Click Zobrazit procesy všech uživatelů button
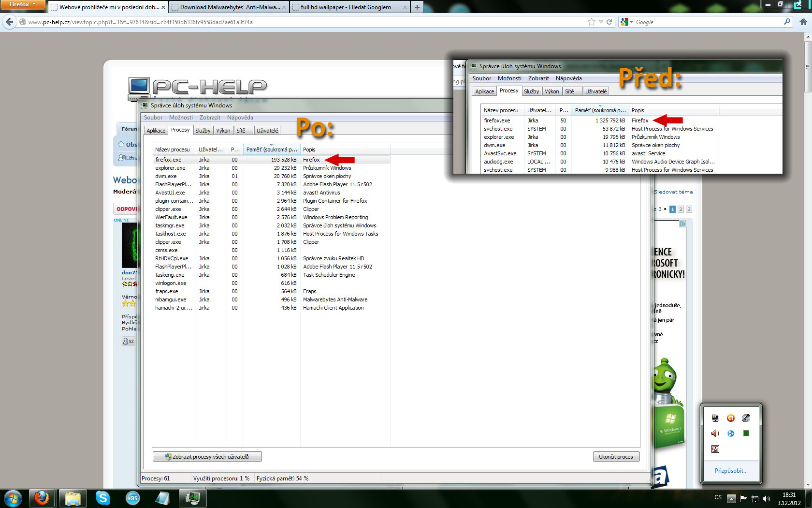Viewport: 812px width, 508px height. point(207,457)
